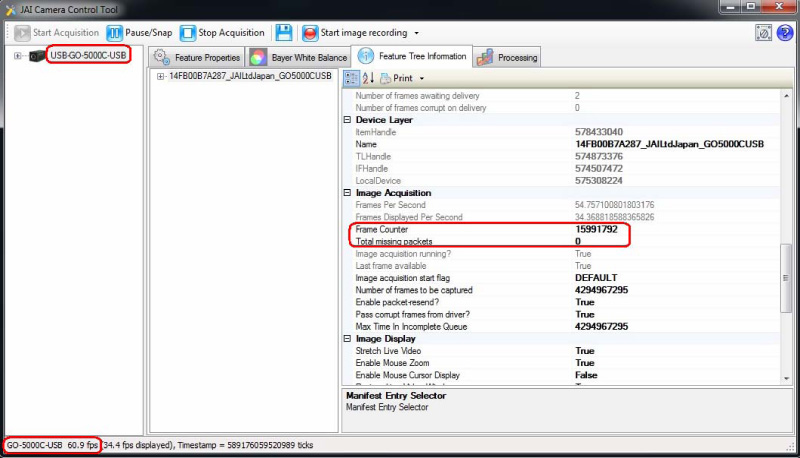Select the USB-GO-5000C-USB camera entry
The height and width of the screenshot is (458, 800).
tap(88, 55)
